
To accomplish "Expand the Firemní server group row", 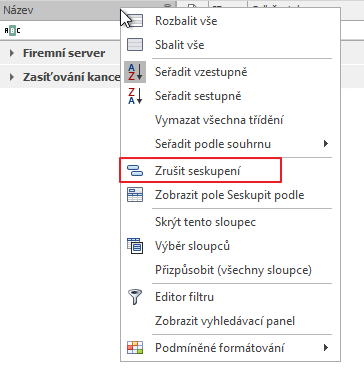I will (x=12, y=53).
